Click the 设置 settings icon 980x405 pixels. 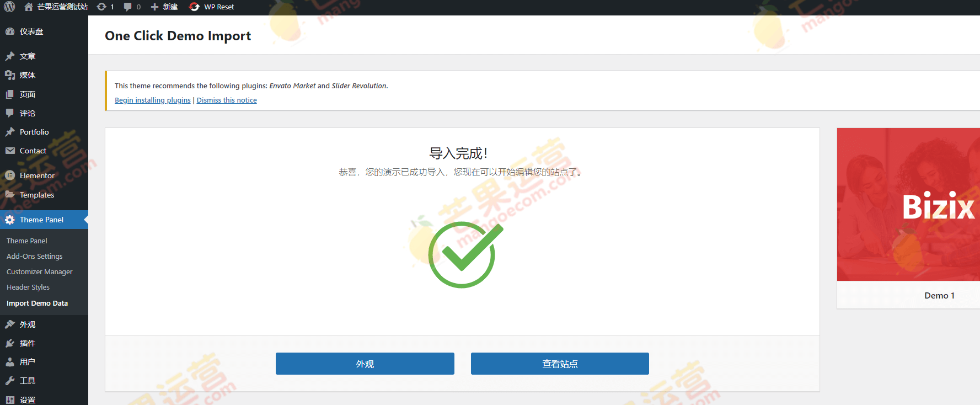10,400
